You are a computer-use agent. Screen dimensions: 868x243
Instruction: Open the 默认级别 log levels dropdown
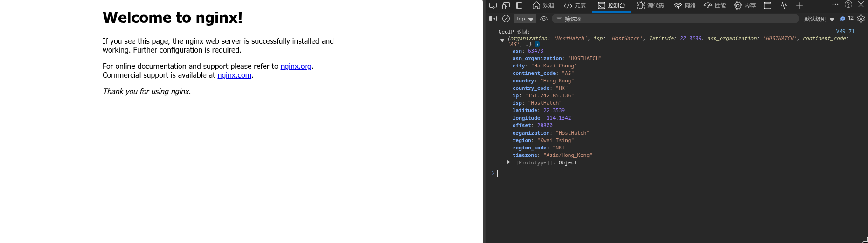point(819,19)
